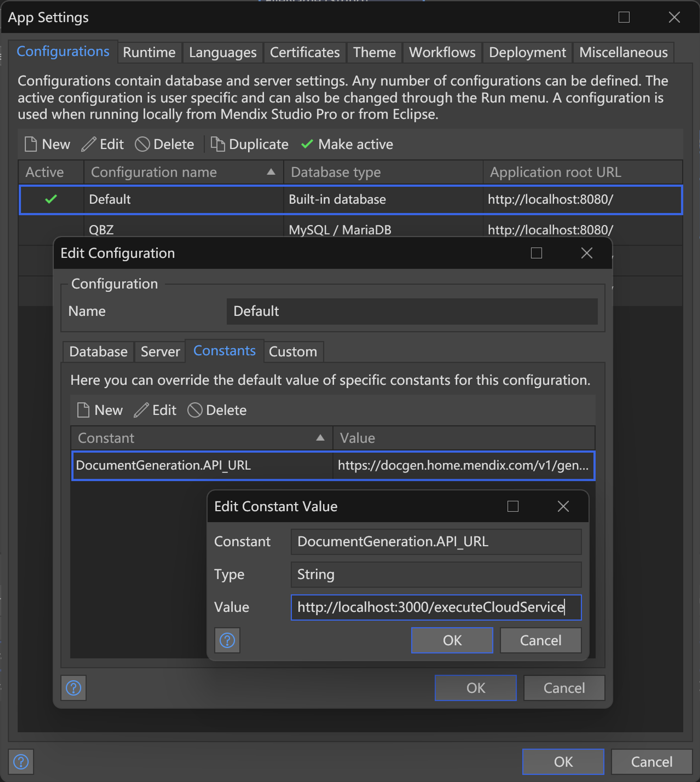Open the Miscellaneous tab
The height and width of the screenshot is (782, 700).
[x=623, y=52]
